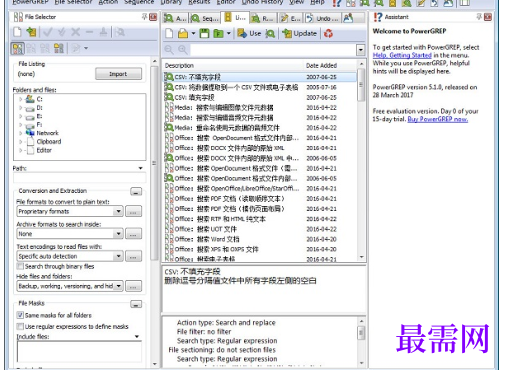The image size is (508, 370).
Task: Click the magnifier icon in File Selector toolbar
Action: tap(120, 32)
